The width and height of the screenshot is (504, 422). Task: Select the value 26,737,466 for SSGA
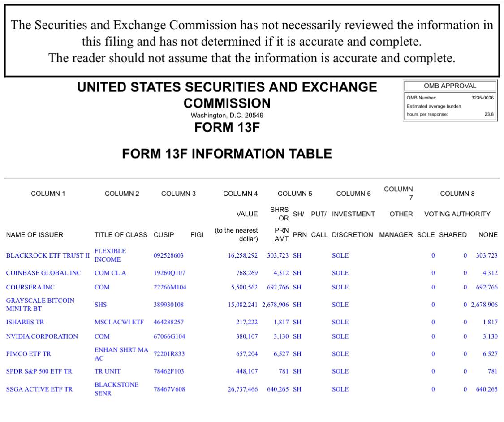(x=242, y=389)
